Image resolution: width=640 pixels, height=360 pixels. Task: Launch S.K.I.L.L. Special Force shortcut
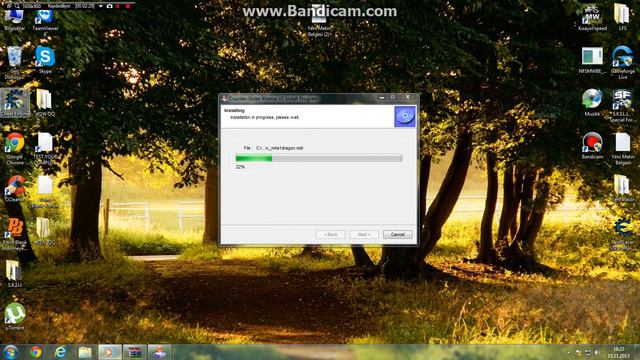[x=622, y=105]
